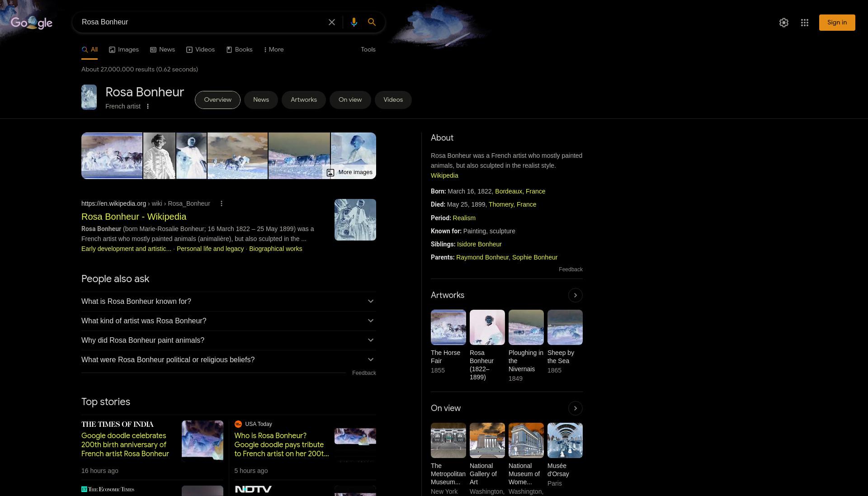Open Google apps grid icon
This screenshot has height=496, width=868.
point(805,23)
